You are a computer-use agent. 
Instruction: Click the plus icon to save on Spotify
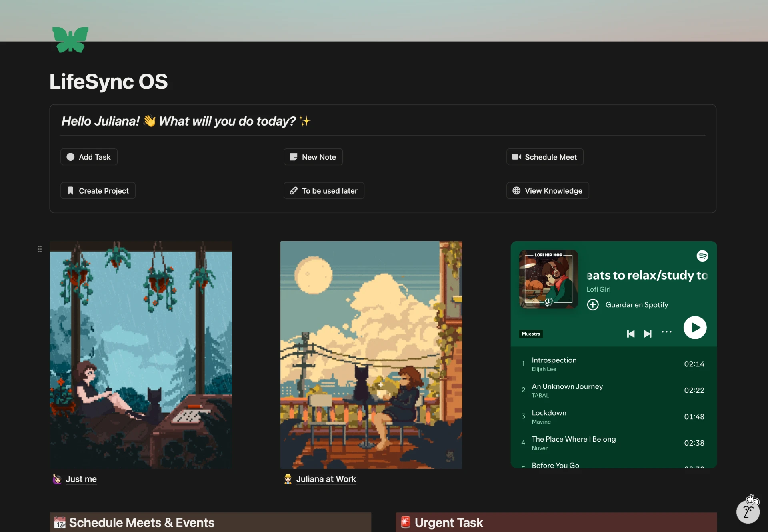tap(593, 305)
